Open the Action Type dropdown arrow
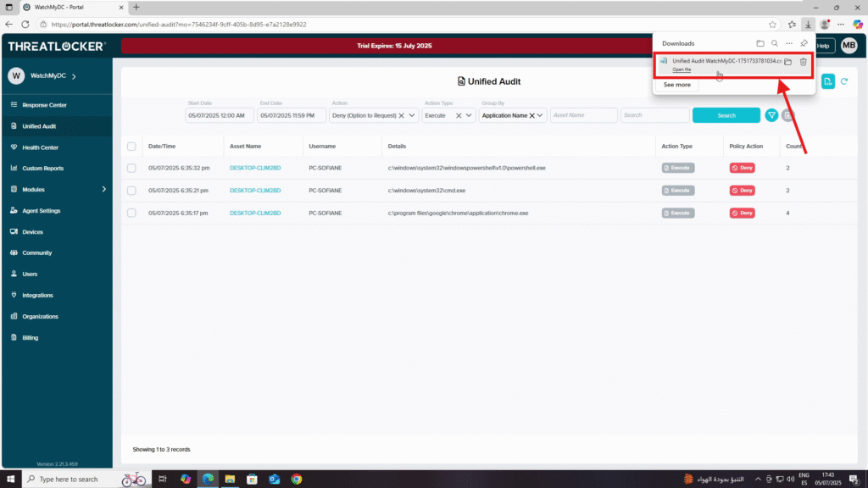868x488 pixels. pos(469,115)
